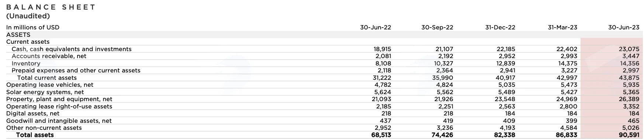Click the Digital assets, net row label

pyautogui.click(x=33, y=114)
